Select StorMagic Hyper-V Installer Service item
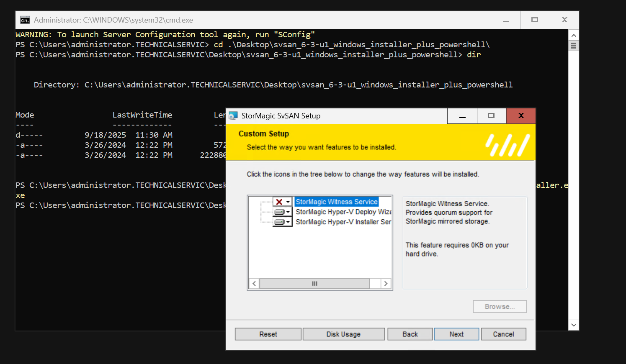 [343, 222]
